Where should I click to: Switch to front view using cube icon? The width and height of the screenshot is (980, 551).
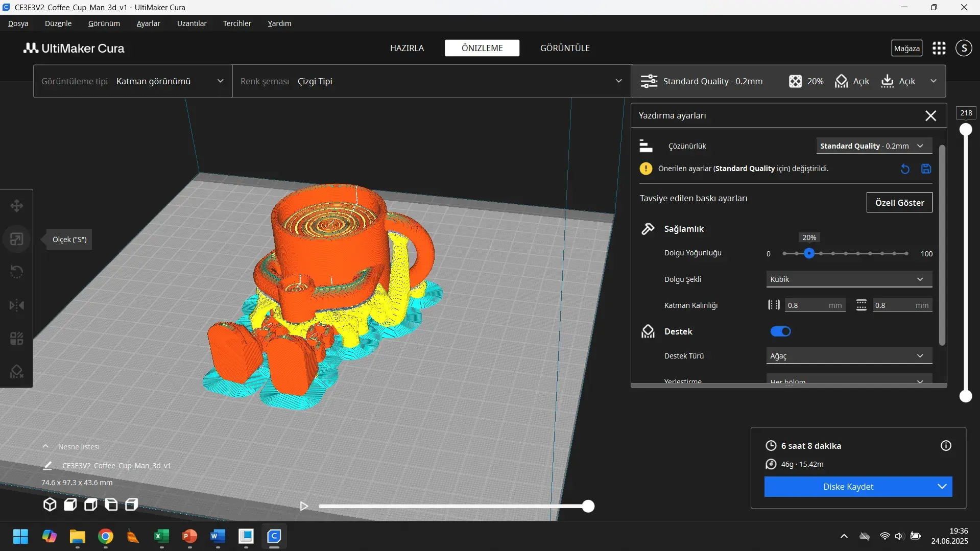pos(70,505)
